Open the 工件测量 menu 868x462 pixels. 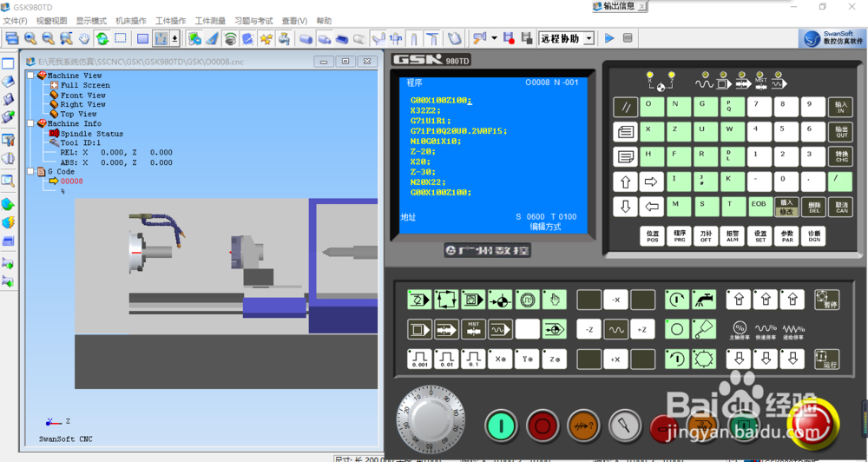(210, 21)
